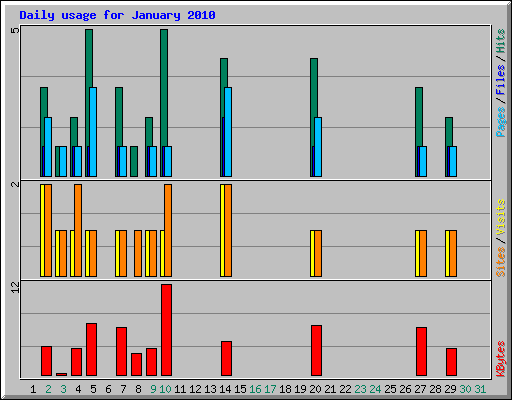Click the Visits legend label
This screenshot has height=400, width=512.
click(x=500, y=217)
